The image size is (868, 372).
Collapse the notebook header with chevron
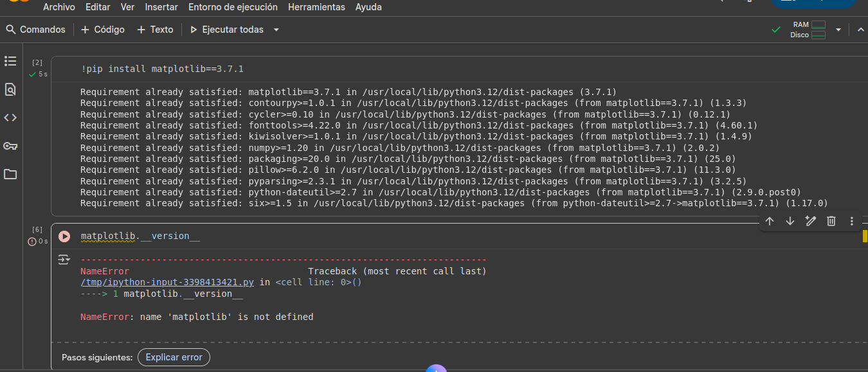tap(860, 30)
